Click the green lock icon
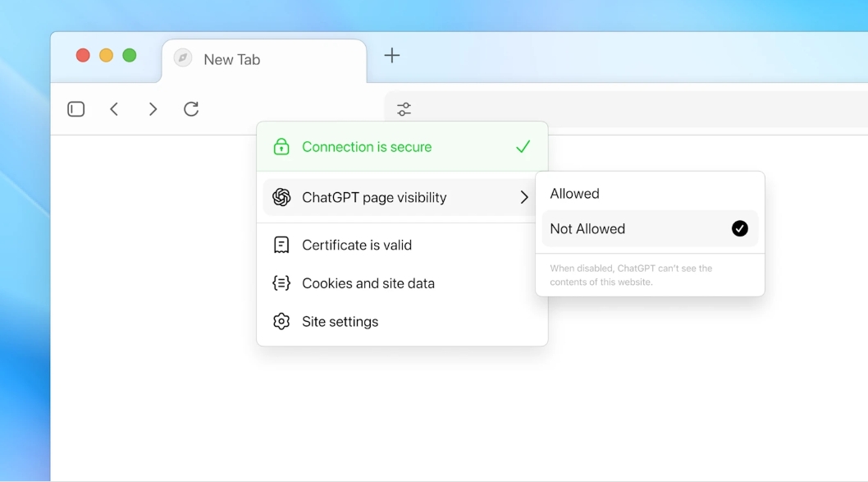Viewport: 868px width, 482px height. click(x=281, y=147)
